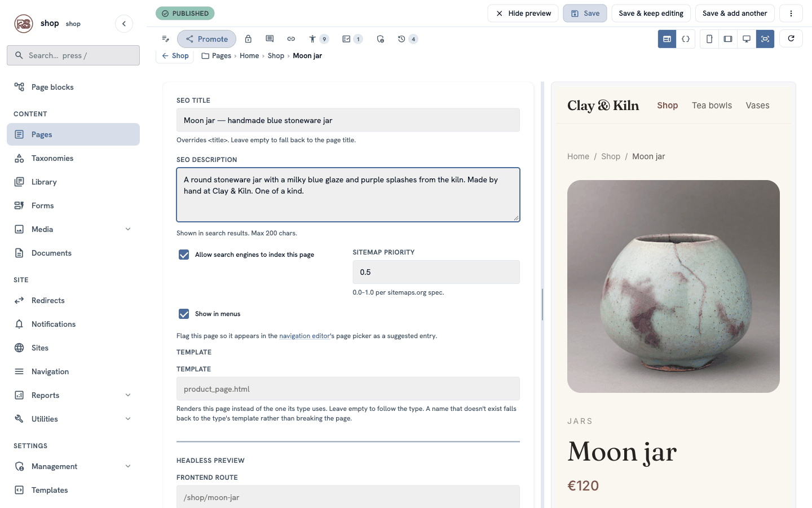Click the Template field showing product_page.html

(348, 389)
